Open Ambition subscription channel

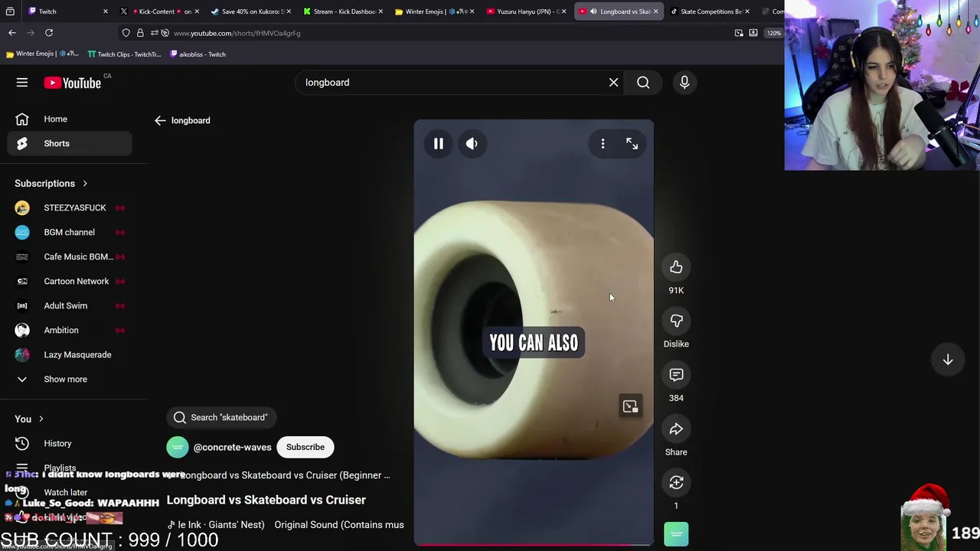70,331
